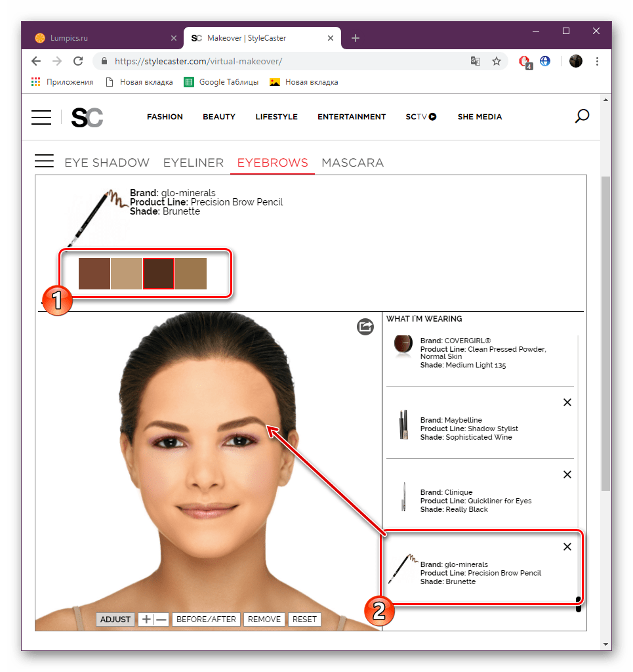Reload the current page
633x672 pixels.
coord(78,60)
